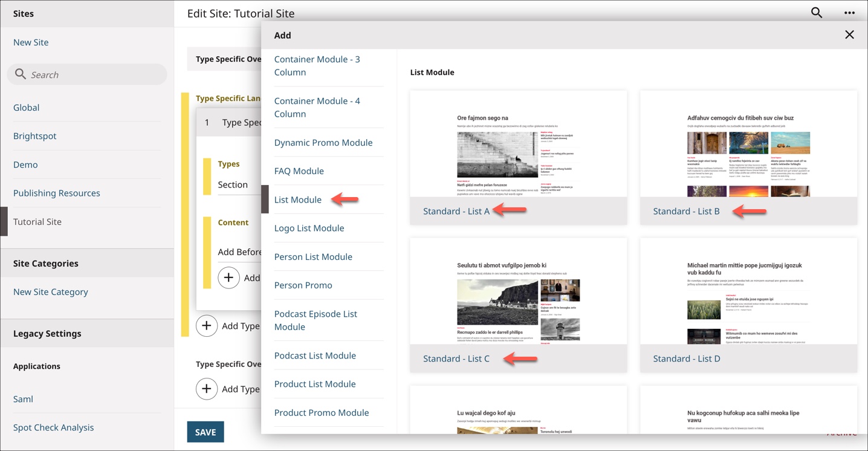Close the Add dialog
Screen dimensions: 868x451
coord(849,35)
